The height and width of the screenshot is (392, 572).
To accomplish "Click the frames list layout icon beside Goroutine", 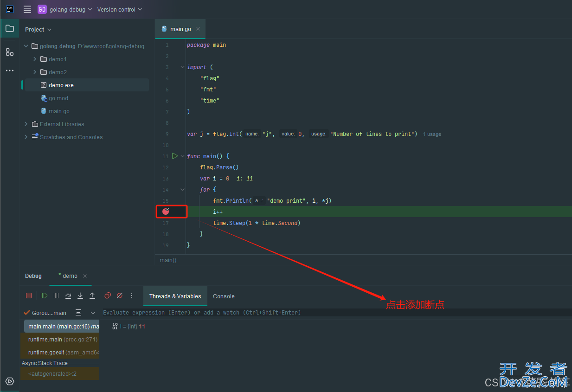I will click(x=78, y=313).
